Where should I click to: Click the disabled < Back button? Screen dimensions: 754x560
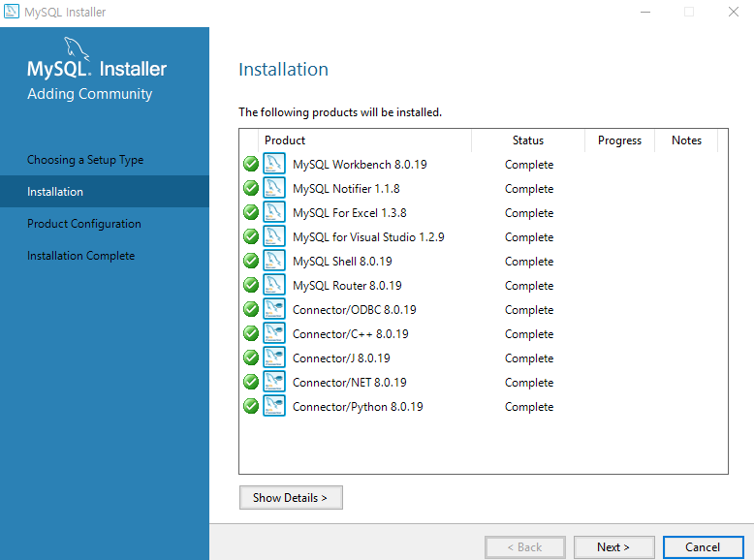pos(525,547)
